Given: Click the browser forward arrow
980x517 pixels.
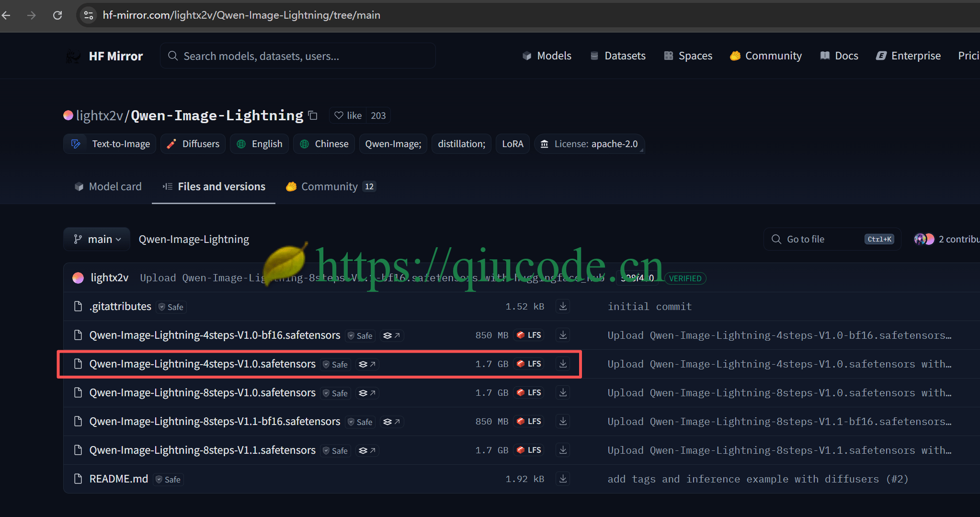Looking at the screenshot, I should coord(32,15).
